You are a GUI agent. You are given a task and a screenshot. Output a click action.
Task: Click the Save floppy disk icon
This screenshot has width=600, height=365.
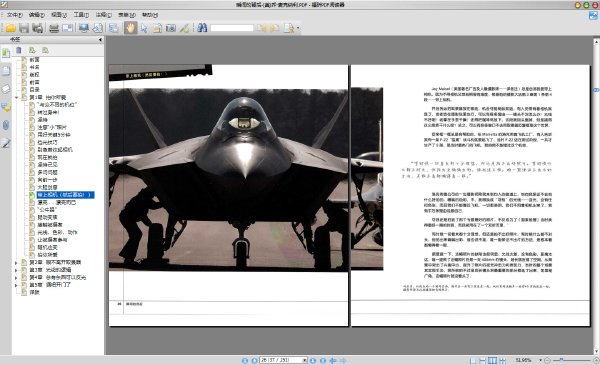click(x=24, y=28)
